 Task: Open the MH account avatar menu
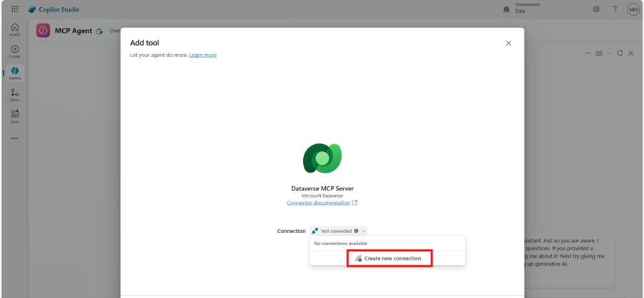633,9
